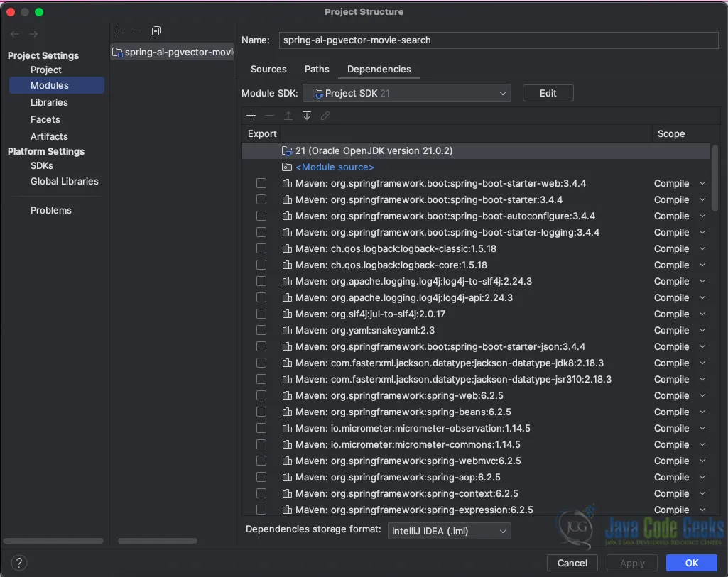Click the module list horizontal scrollbar
This screenshot has height=577, width=728.
point(158,541)
